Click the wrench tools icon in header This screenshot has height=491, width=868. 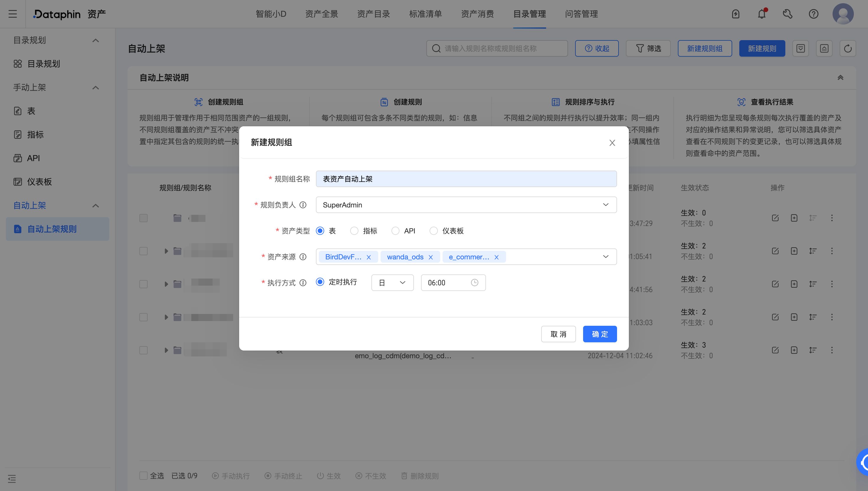[787, 14]
